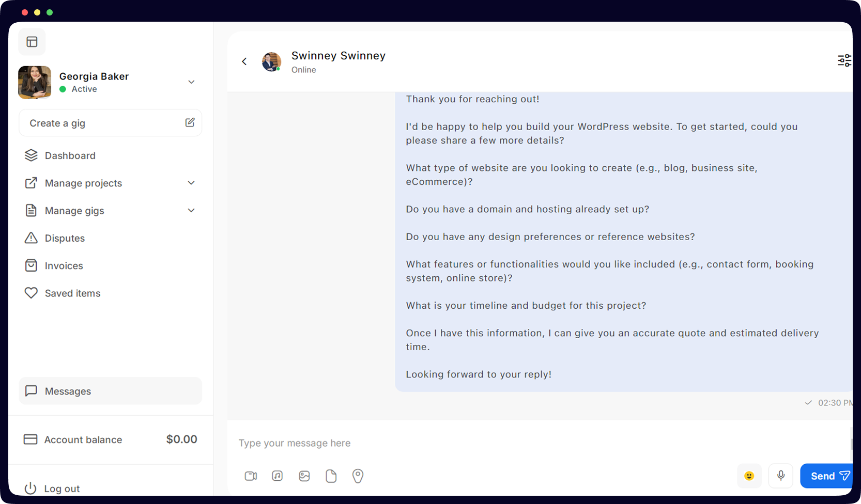Click the Dashboard layers icon

point(31,155)
